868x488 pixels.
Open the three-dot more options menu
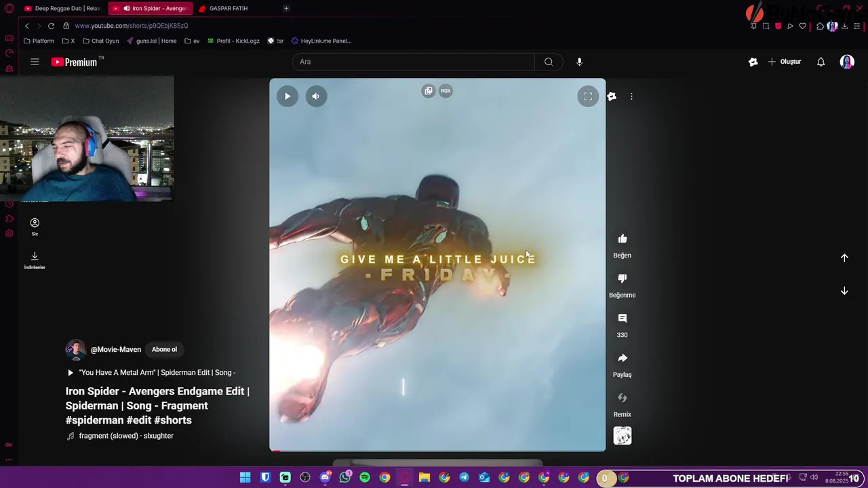coord(631,96)
